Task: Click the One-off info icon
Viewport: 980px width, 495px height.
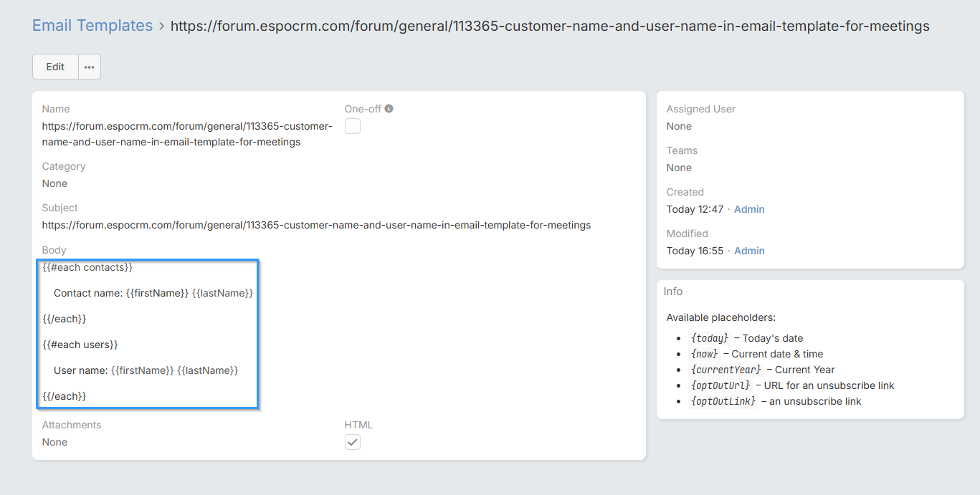Action: (x=389, y=109)
